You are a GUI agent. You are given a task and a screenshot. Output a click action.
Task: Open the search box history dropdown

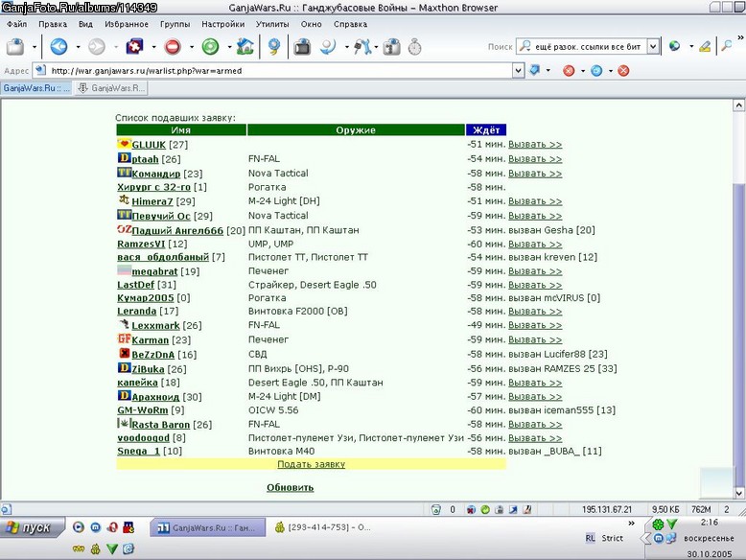tap(654, 47)
